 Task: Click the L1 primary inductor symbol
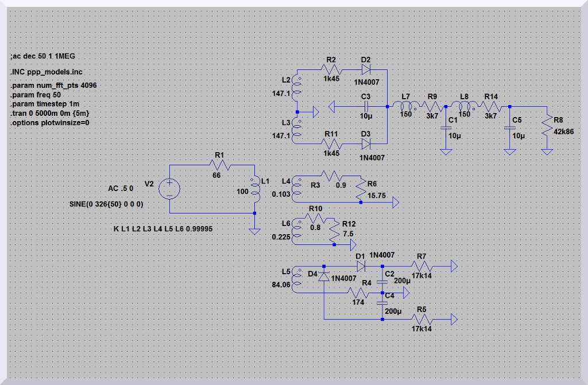(x=254, y=190)
